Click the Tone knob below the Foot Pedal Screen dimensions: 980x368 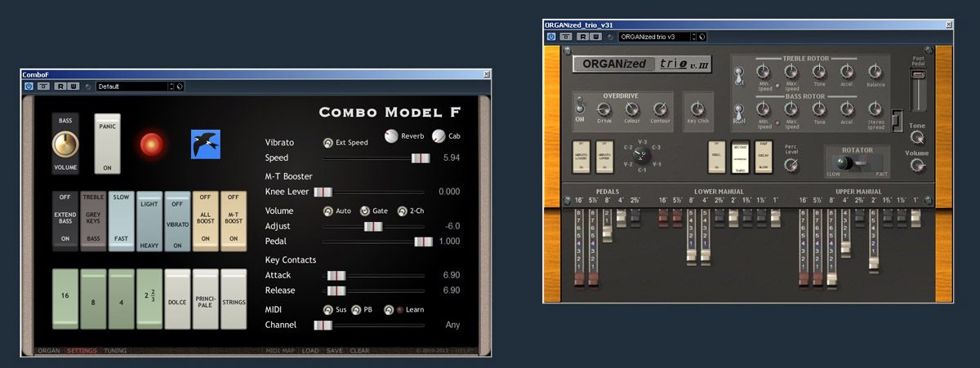(x=918, y=137)
